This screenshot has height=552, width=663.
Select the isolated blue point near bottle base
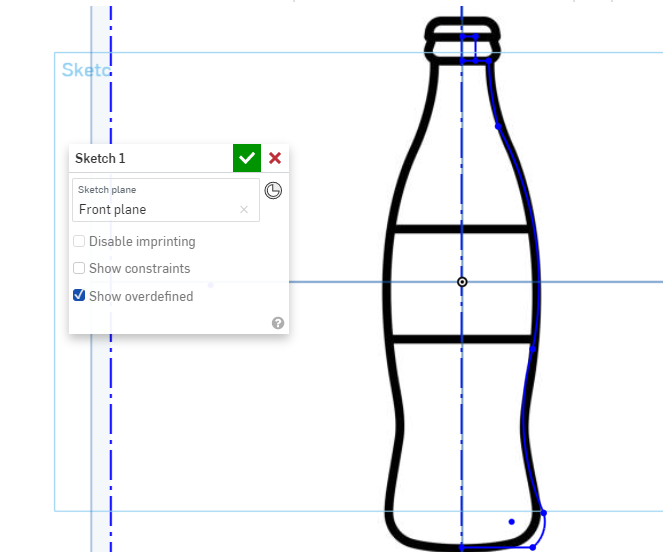coord(512,522)
